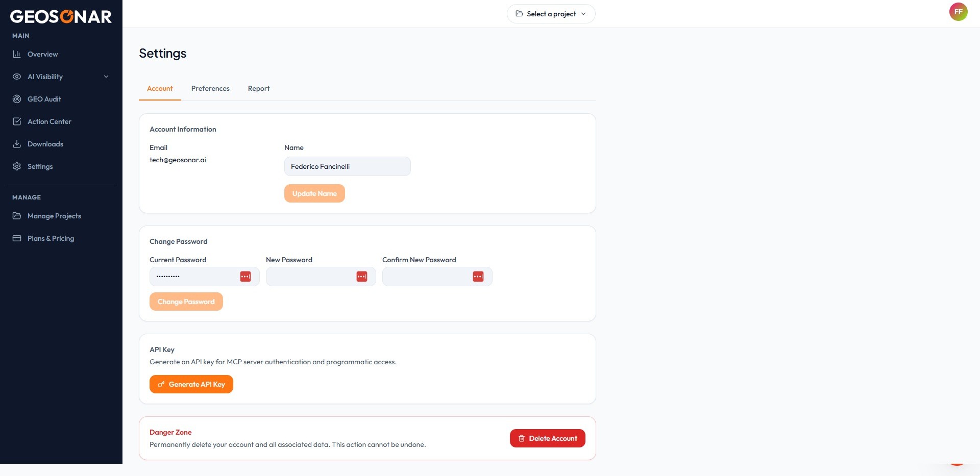980x476 pixels.
Task: Open Manage Projects page
Action: [x=61, y=216]
